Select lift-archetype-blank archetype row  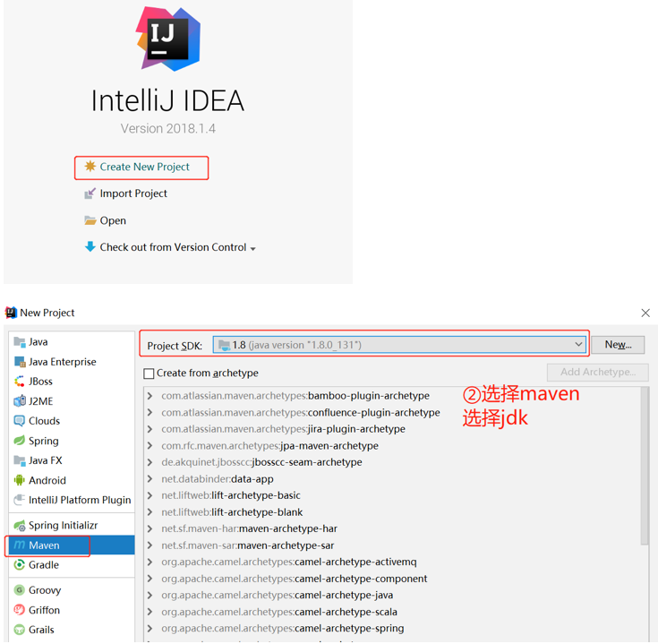click(392, 512)
